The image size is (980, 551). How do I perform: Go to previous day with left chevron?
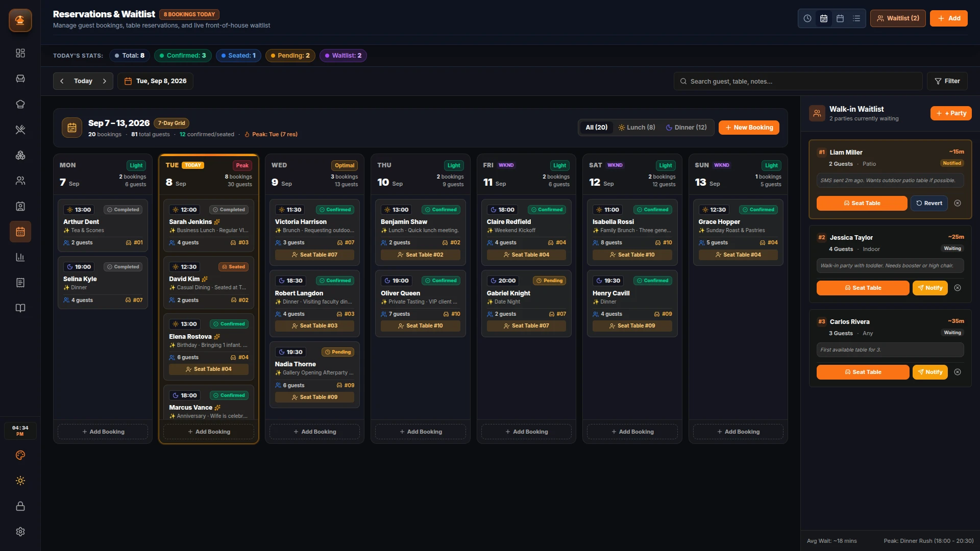click(x=62, y=81)
